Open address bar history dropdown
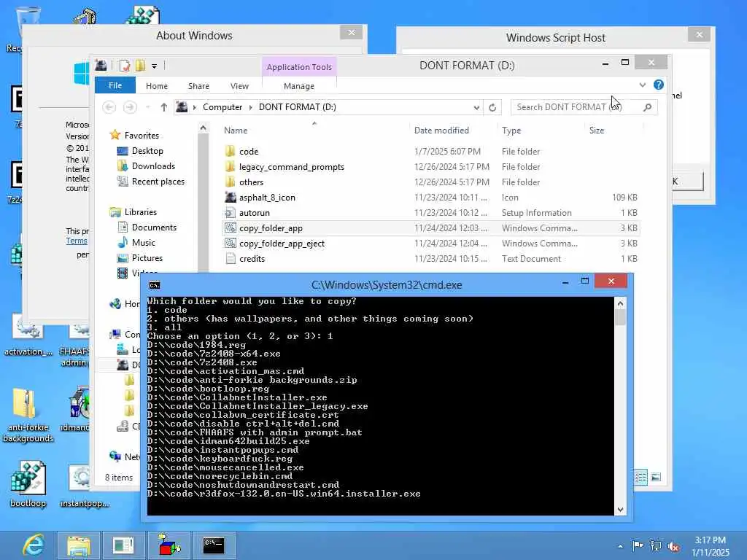 point(476,108)
